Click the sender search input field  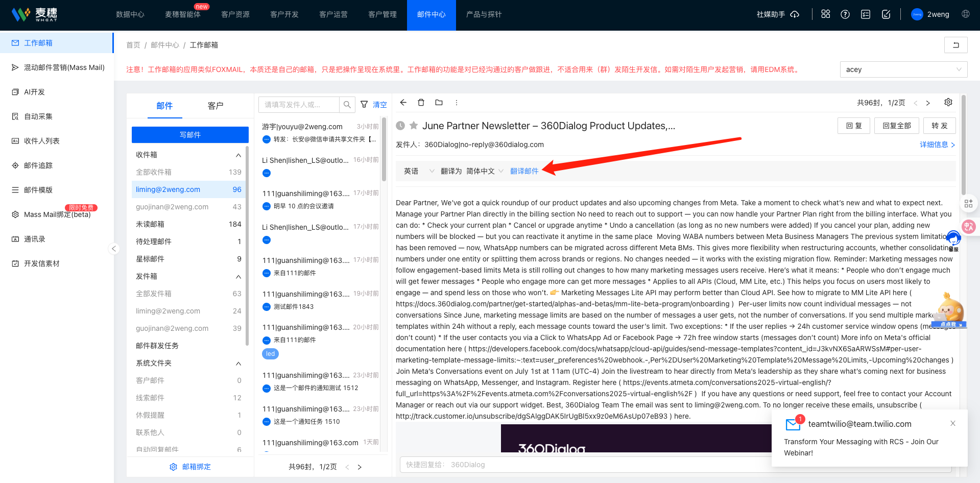point(299,105)
